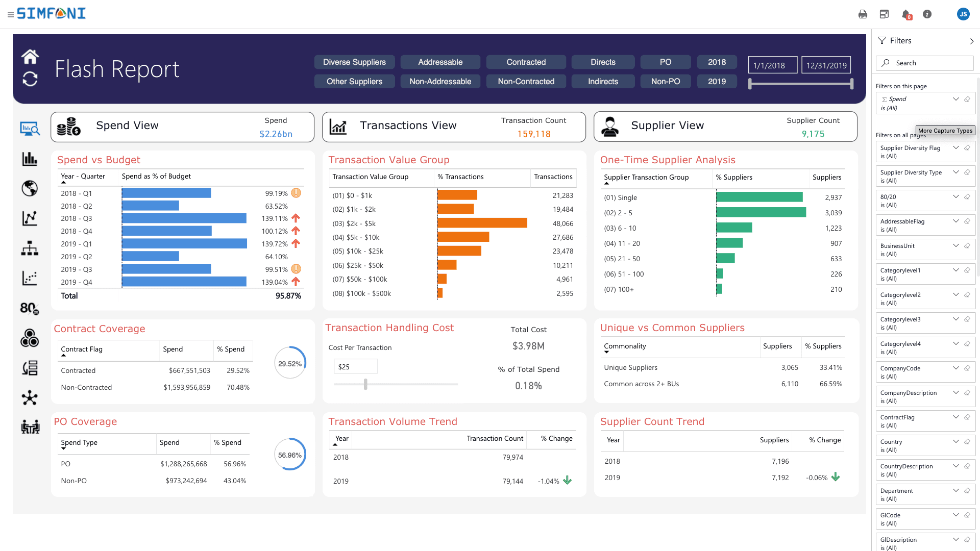The width and height of the screenshot is (980, 551).
Task: Collapse the Filters pane with chevron
Action: (971, 41)
